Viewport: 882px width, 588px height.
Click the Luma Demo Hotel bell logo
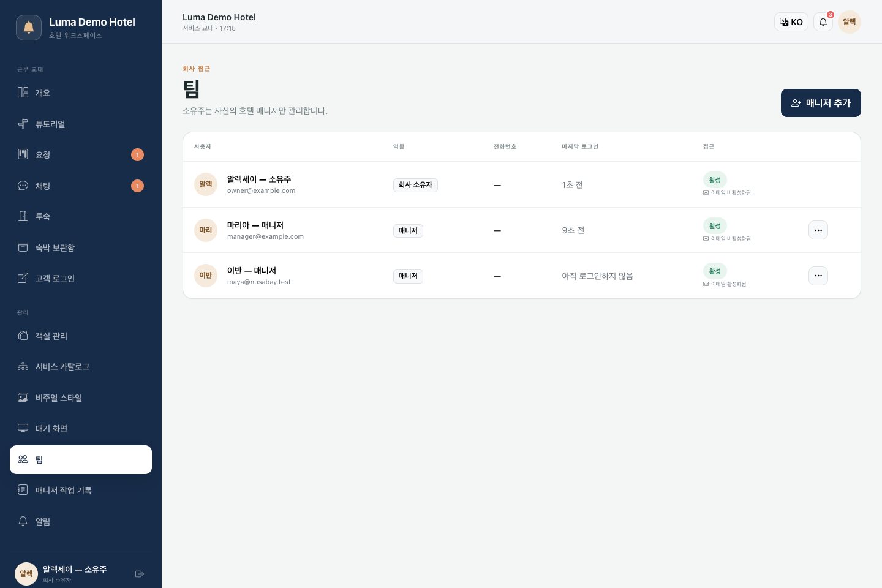pyautogui.click(x=29, y=28)
